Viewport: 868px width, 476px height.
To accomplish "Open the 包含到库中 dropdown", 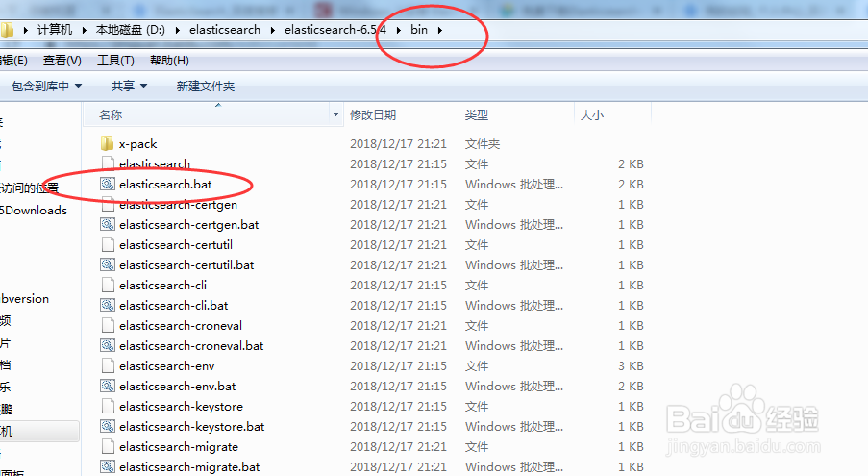I will click(x=46, y=86).
